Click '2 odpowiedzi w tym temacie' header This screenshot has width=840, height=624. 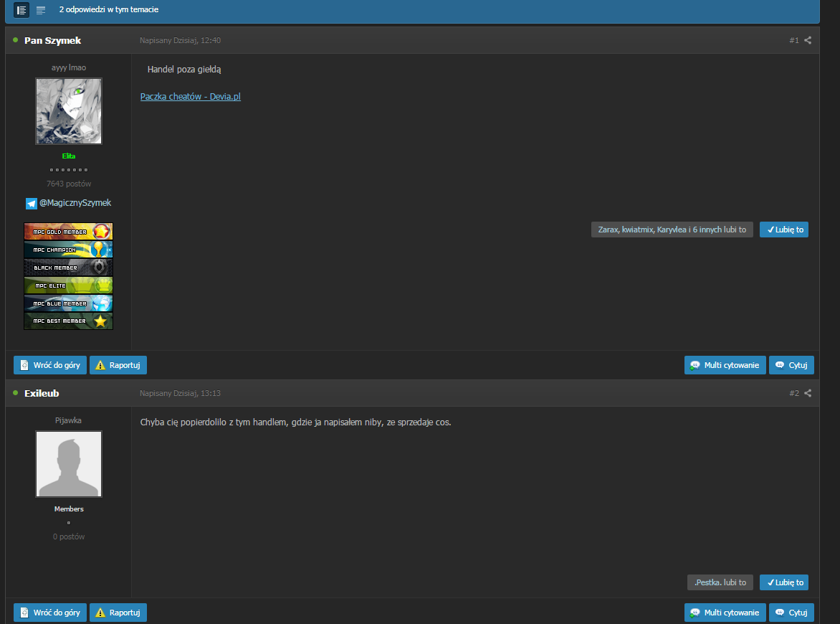tap(109, 9)
